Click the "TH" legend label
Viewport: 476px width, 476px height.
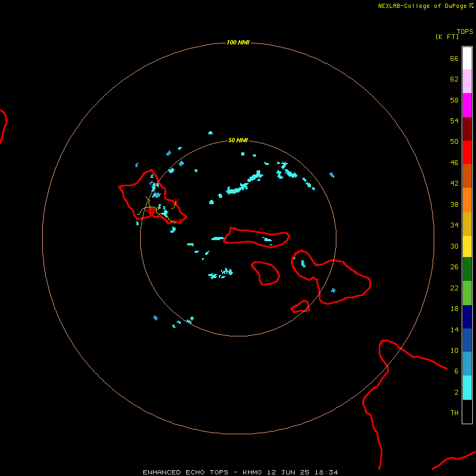[x=454, y=413]
